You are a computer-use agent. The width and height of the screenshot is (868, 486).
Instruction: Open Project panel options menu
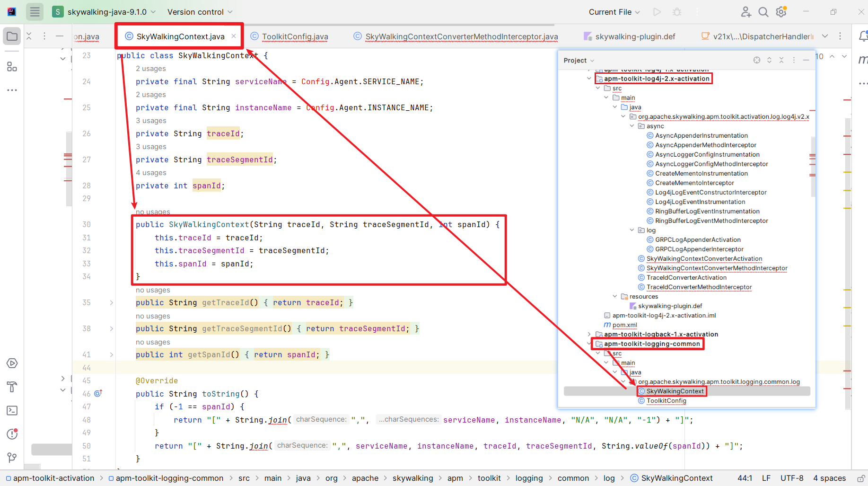(x=794, y=60)
